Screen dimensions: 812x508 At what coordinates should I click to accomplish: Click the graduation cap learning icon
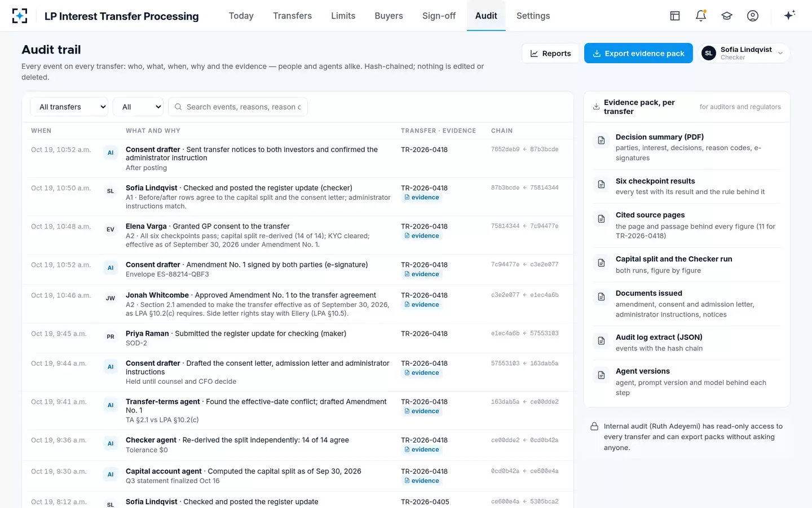(727, 16)
